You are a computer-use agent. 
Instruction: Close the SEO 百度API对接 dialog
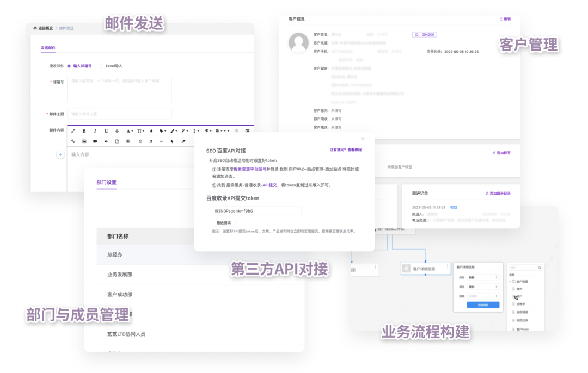pos(363,139)
